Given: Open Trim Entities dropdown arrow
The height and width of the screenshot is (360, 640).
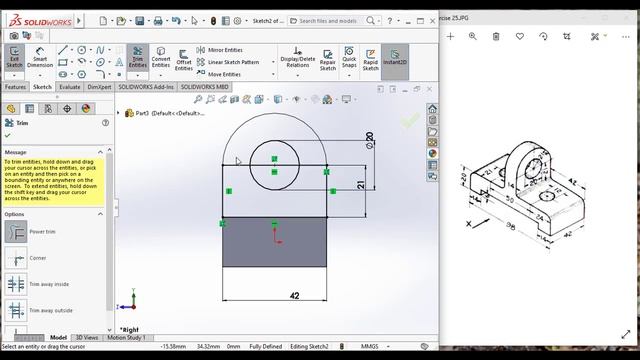Looking at the screenshot, I should 138,76.
